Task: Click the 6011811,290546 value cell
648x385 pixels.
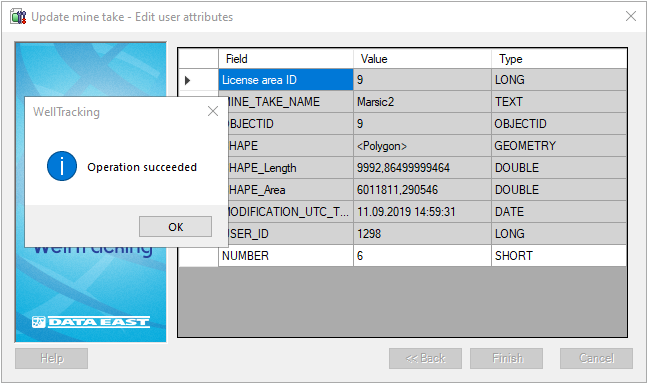Action: pos(422,190)
